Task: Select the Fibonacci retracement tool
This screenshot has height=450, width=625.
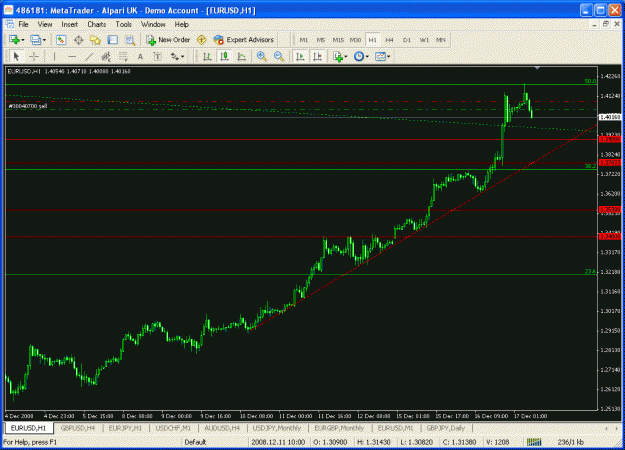Action: tap(123, 56)
